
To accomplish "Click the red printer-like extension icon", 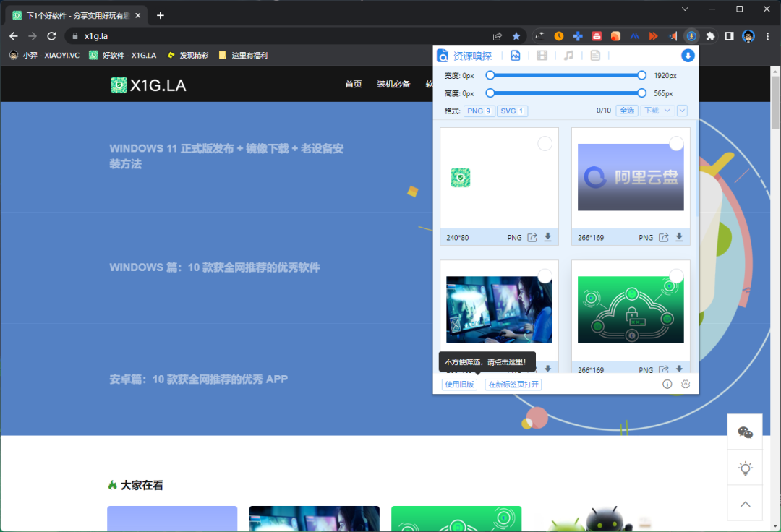I will point(597,36).
